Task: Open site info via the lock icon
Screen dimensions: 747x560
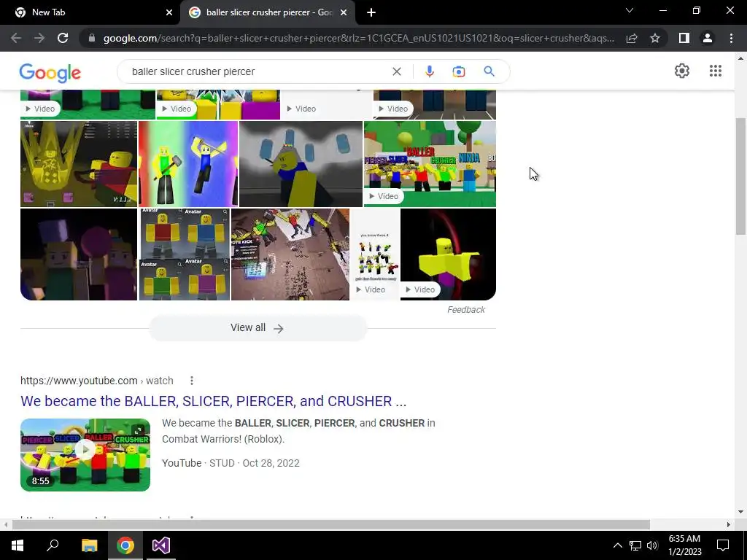Action: (x=92, y=38)
